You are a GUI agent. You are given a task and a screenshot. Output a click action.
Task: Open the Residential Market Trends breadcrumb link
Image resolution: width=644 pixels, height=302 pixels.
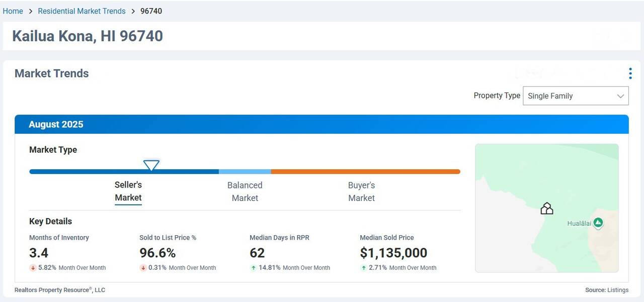(x=82, y=11)
